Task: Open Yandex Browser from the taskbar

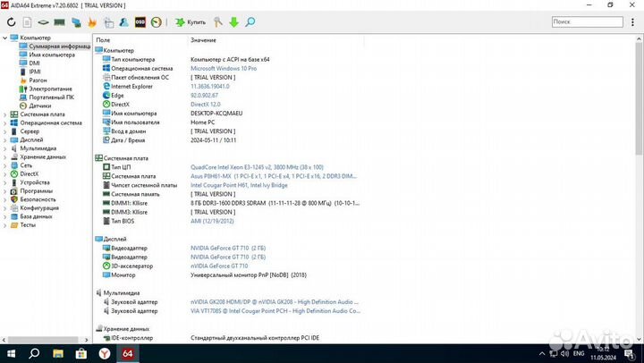Action: pos(104,354)
